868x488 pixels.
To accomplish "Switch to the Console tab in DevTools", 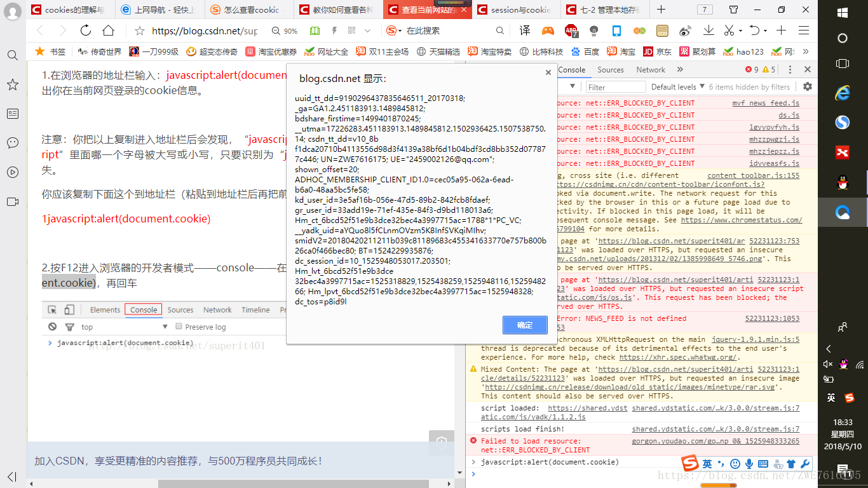I will [x=572, y=70].
